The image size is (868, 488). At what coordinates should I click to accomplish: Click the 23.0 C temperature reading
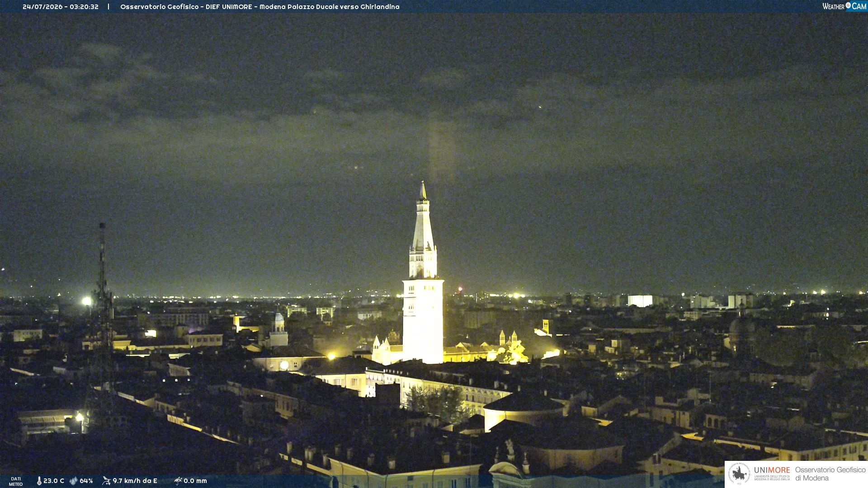point(54,481)
